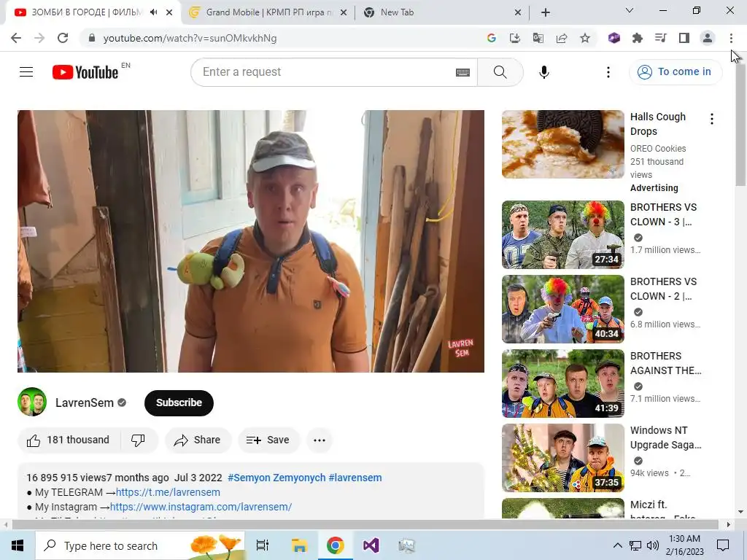Click the To come in sign-in button
Image resolution: width=747 pixels, height=560 pixels.
click(676, 72)
